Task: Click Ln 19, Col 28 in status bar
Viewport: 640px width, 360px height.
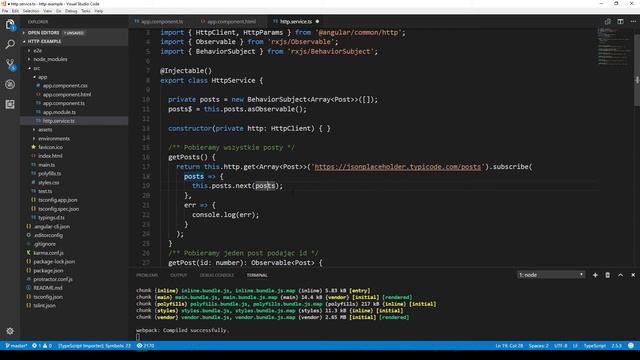Action: point(509,346)
